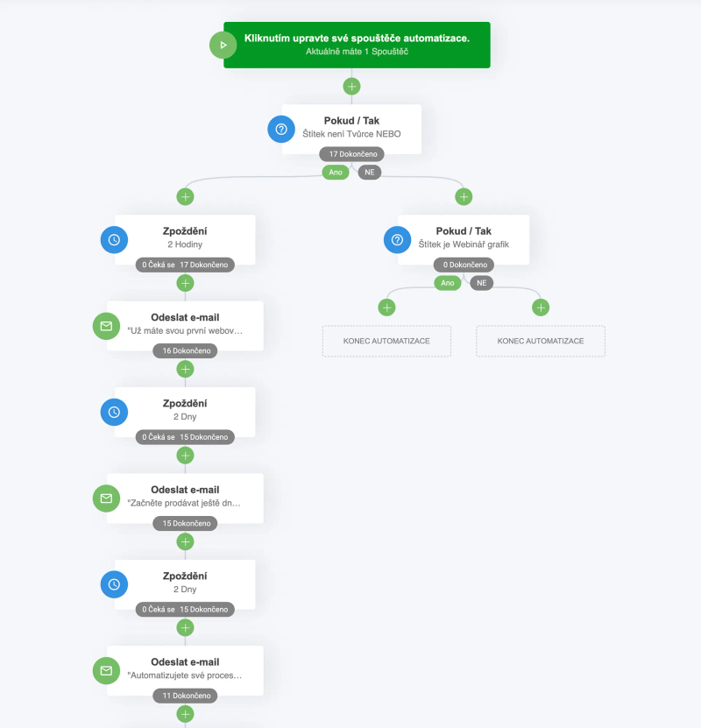Open the trigger editor banner 'Kliknutím upravte své spouštěče'

(x=356, y=44)
